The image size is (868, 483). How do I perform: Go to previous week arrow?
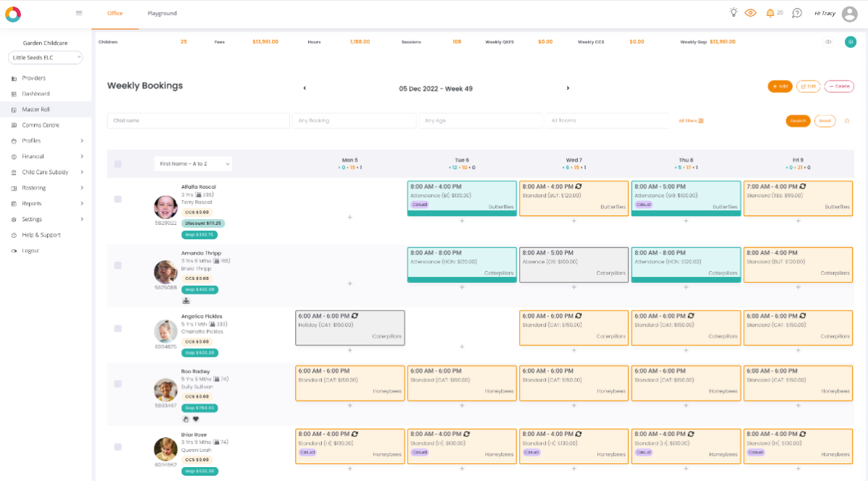(305, 88)
